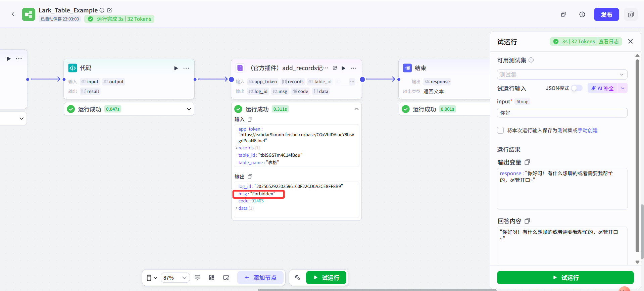Show hidden inputs ellipsis in add_records

[352, 82]
